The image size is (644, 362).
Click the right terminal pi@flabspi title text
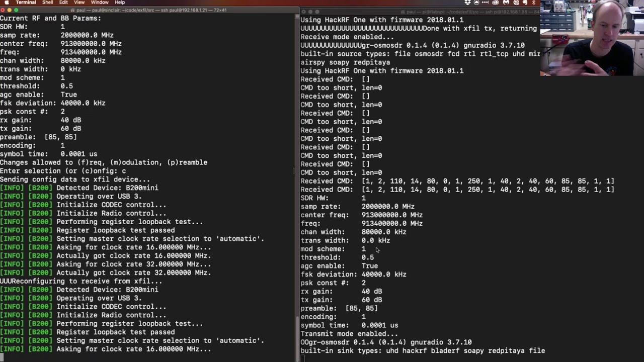[x=472, y=12]
